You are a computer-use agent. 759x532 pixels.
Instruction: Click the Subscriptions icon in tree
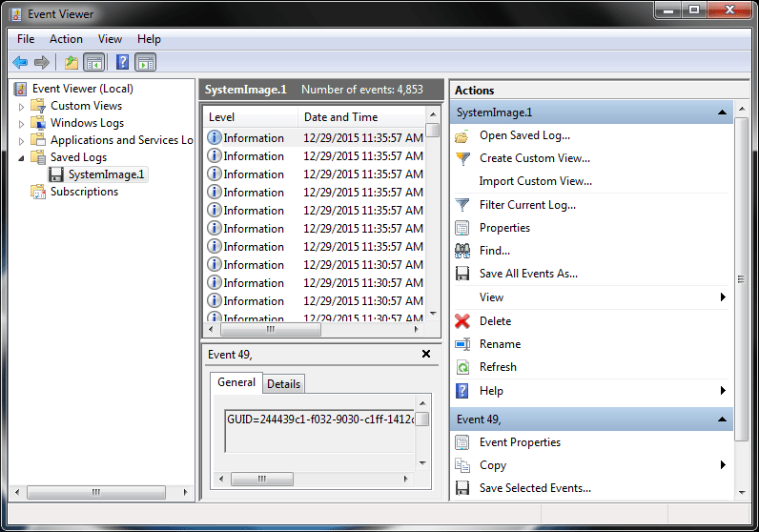38,192
